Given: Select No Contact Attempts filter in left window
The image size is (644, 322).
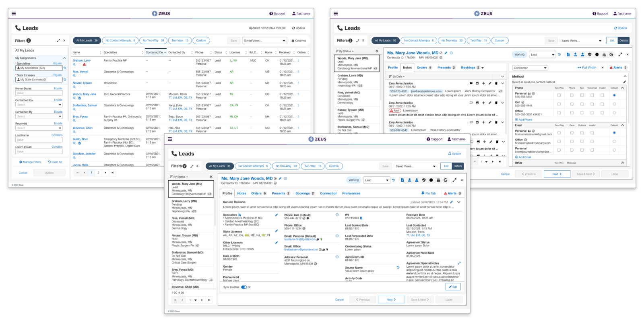Looking at the screenshot, I should (x=120, y=41).
